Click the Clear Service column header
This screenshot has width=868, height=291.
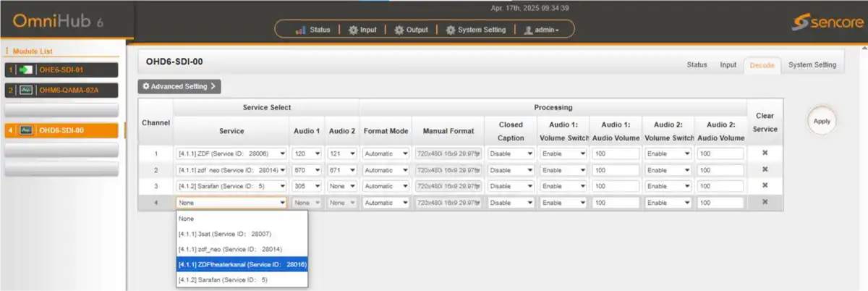(765, 122)
